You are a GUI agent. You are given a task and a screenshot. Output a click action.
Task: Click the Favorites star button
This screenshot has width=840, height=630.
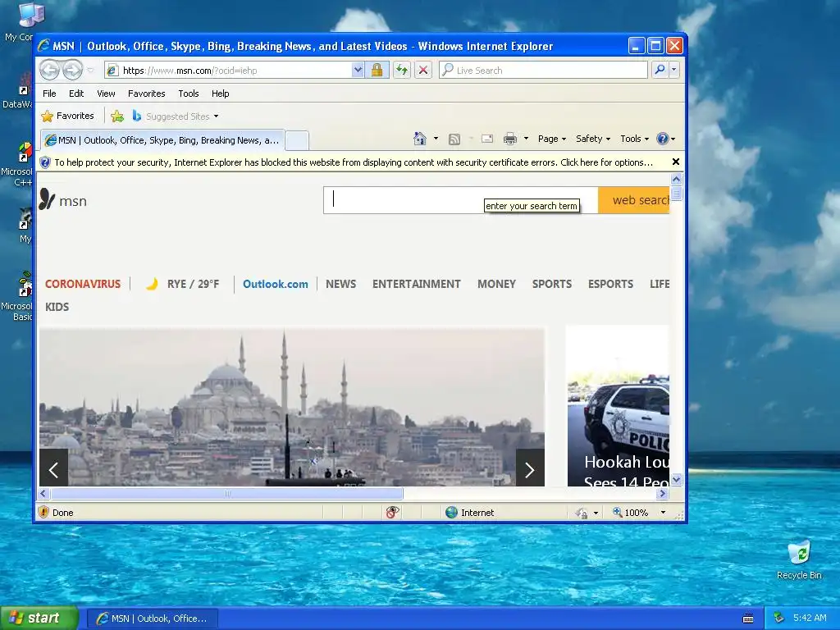coord(68,116)
